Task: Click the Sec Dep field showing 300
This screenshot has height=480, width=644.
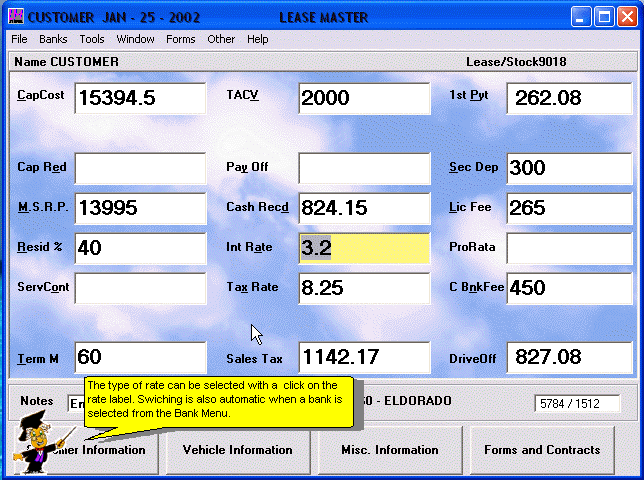Action: (570, 168)
